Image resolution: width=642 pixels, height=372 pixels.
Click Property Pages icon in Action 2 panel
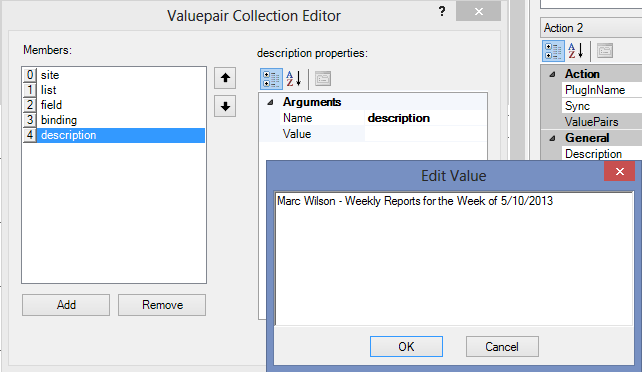pos(605,51)
